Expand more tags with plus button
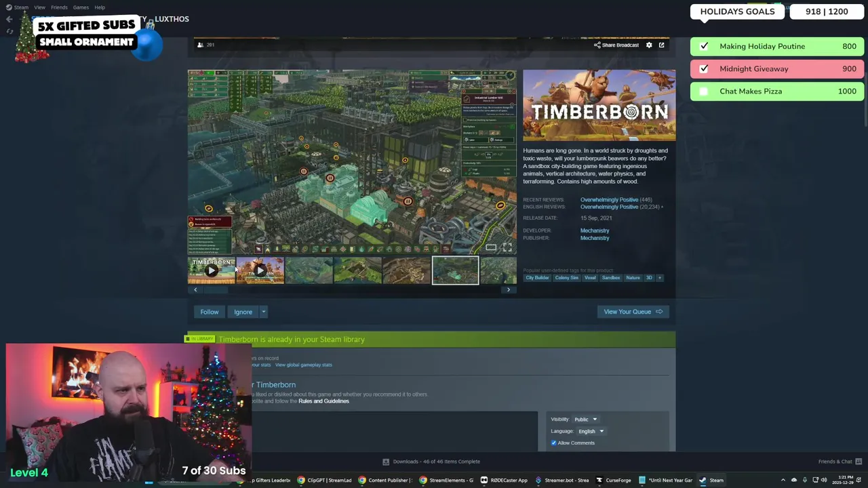Viewport: 868px width, 488px height. [x=660, y=277]
